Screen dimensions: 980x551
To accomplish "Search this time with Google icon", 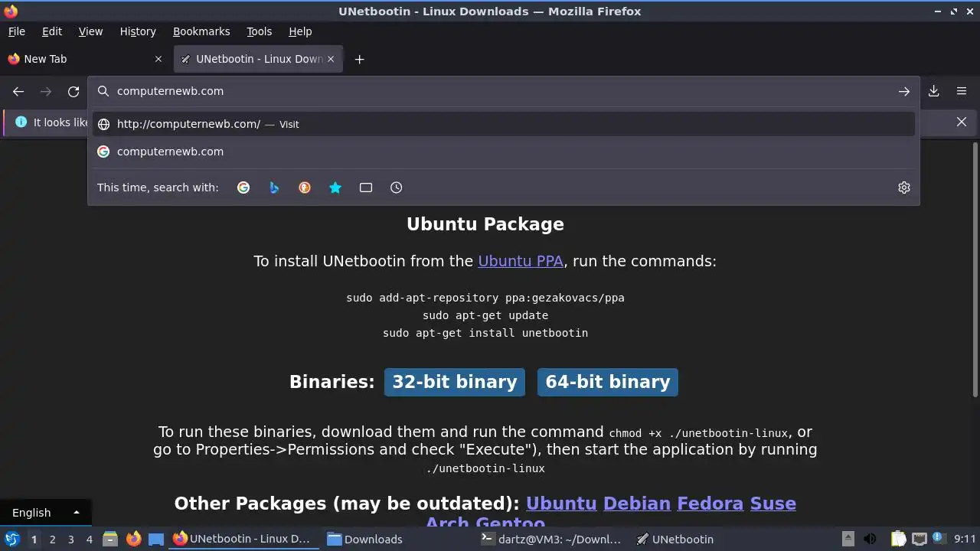I will (x=243, y=187).
